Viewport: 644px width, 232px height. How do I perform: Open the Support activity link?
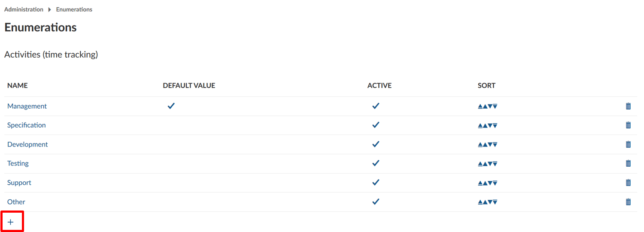[19, 183]
